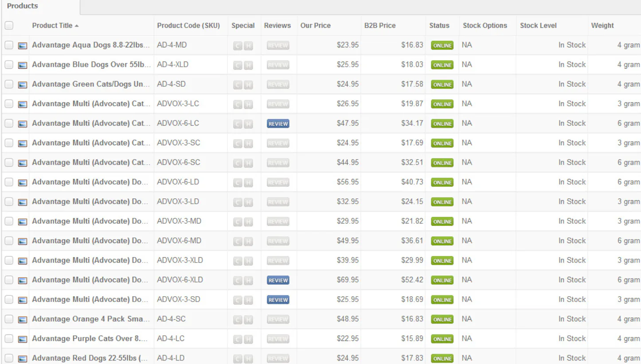The width and height of the screenshot is (641, 364).
Task: Open the Advantage Green Cats/Dogs product link
Action: [91, 84]
